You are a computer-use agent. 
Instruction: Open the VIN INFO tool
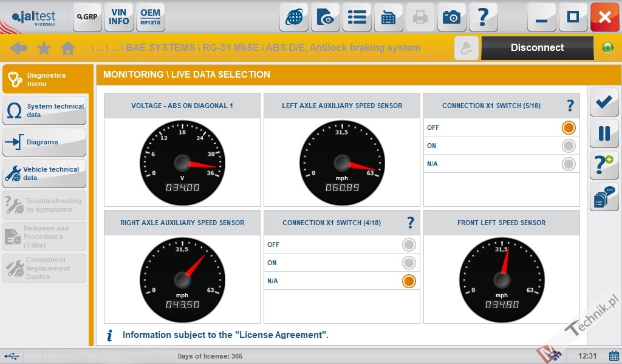(x=118, y=17)
